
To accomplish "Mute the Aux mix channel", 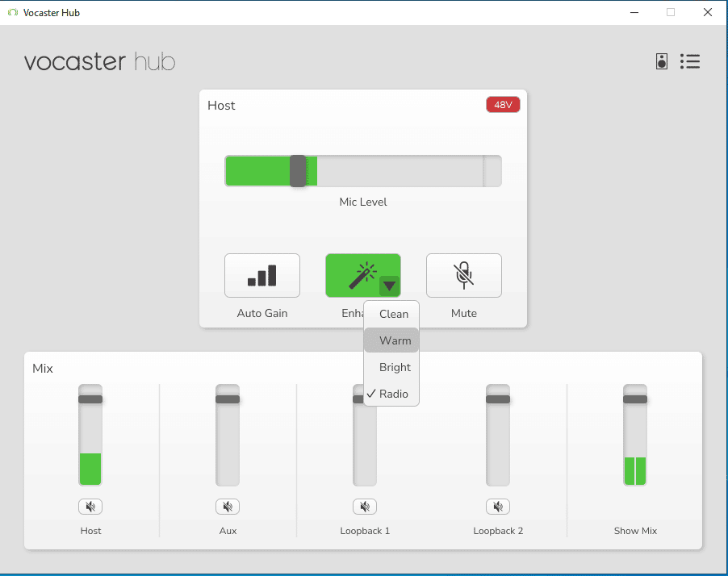I will click(228, 507).
